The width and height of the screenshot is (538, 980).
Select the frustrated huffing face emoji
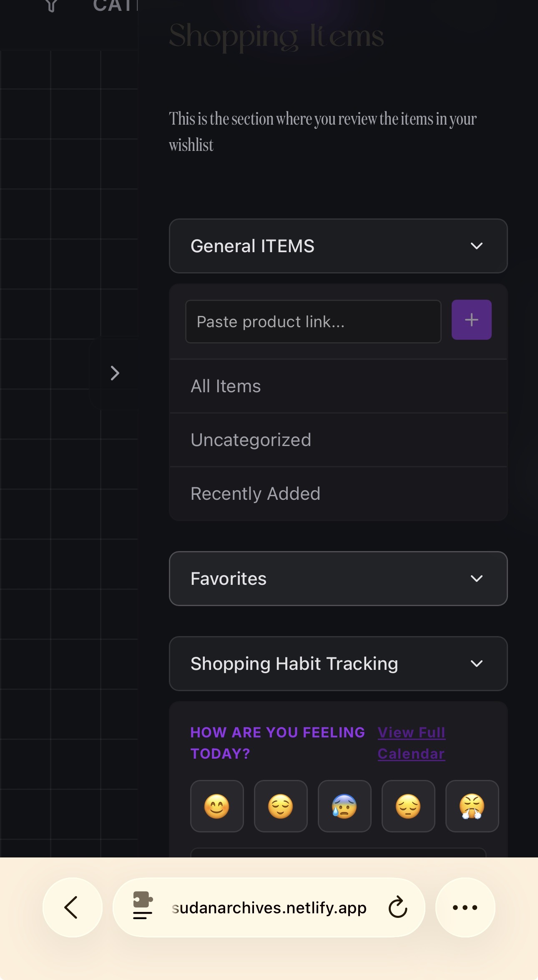point(472,806)
